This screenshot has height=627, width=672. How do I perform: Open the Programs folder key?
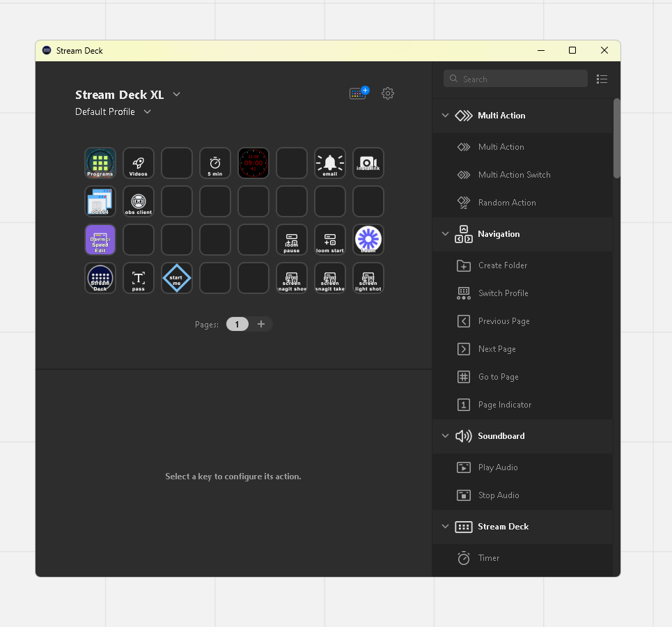click(x=100, y=163)
